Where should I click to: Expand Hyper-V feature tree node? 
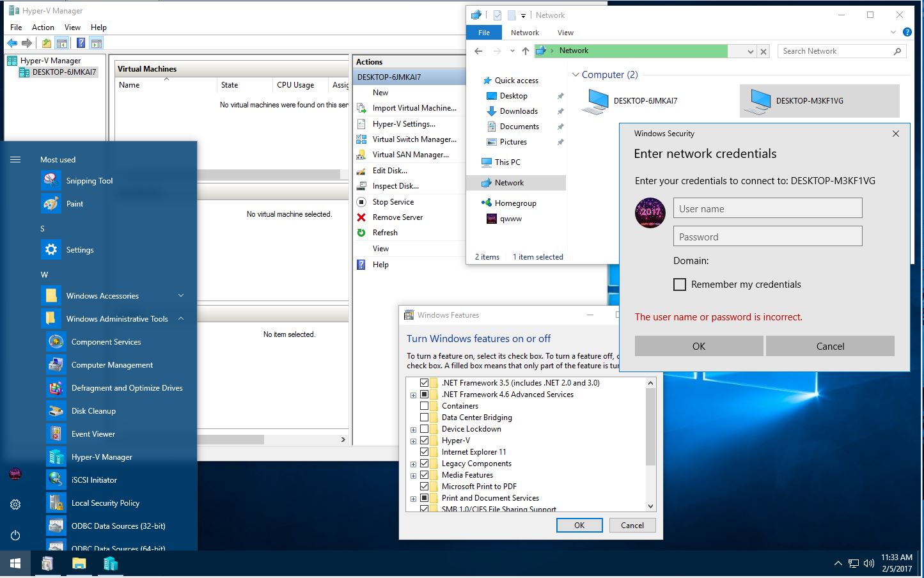coord(413,441)
